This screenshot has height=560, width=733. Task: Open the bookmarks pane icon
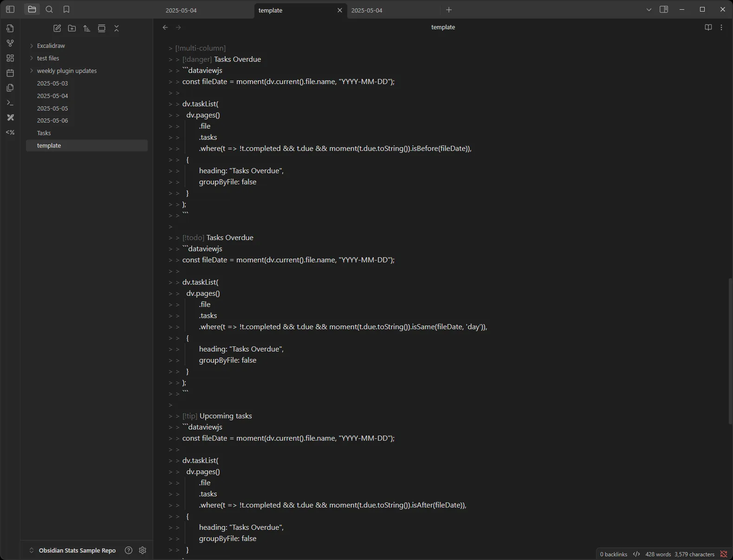(x=66, y=9)
